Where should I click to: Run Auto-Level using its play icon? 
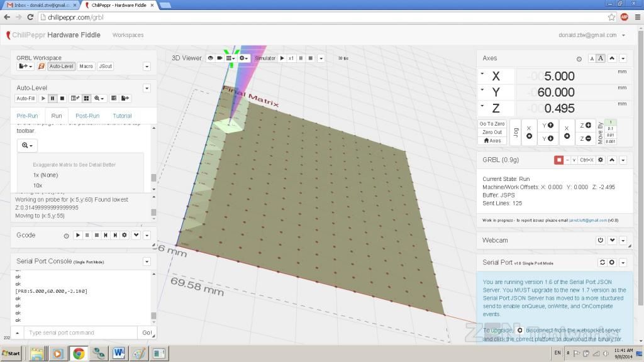(x=43, y=98)
